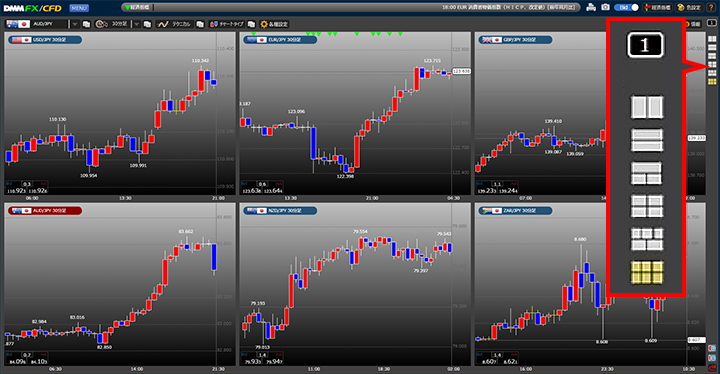Select the two stacked rows layout icon
Viewport: 720px width, 374px height.
647,140
